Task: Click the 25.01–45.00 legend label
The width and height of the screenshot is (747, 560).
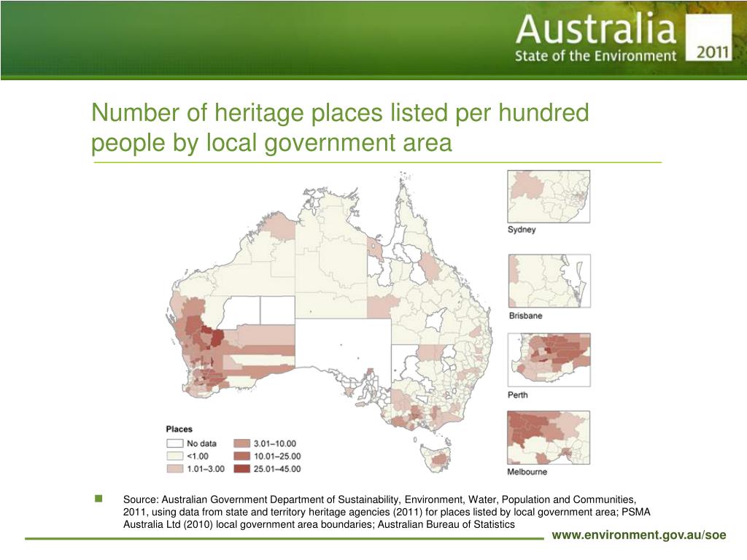Action: tap(277, 469)
